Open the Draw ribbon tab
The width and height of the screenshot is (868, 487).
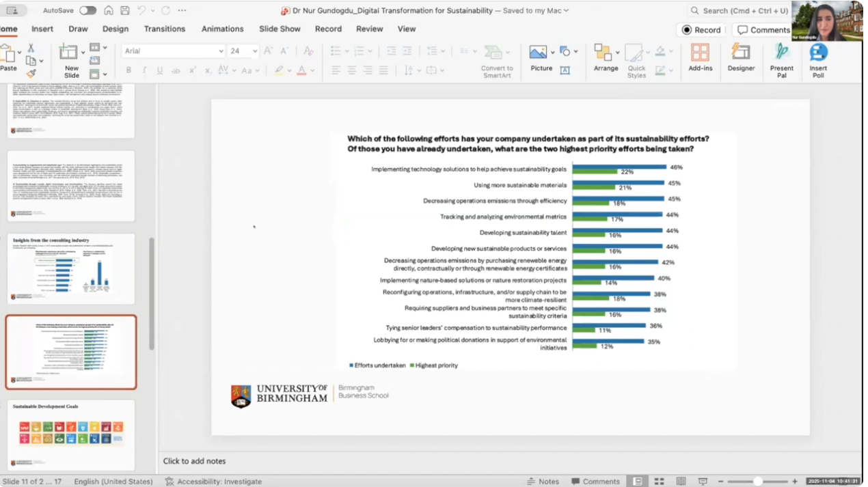click(78, 29)
